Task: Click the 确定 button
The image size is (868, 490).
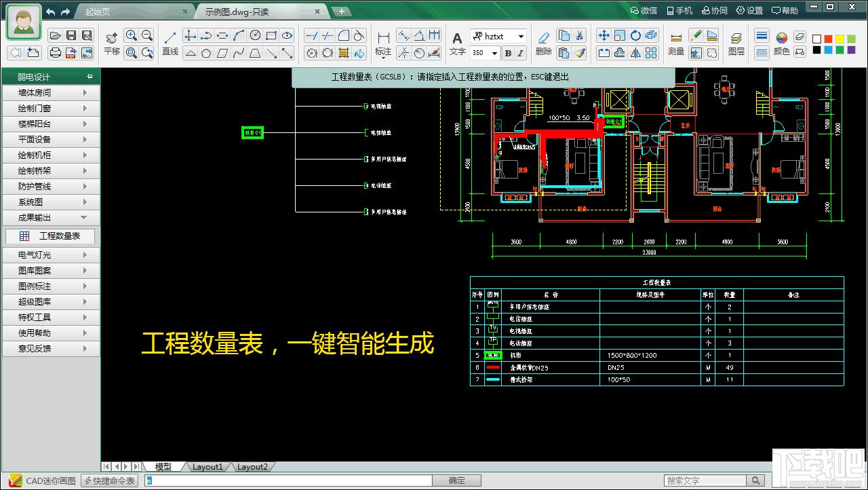Action: [457, 480]
